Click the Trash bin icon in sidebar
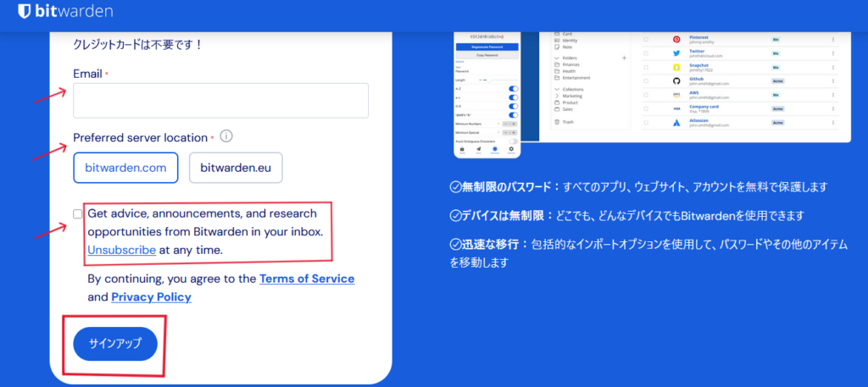Image resolution: width=868 pixels, height=387 pixels. click(557, 122)
